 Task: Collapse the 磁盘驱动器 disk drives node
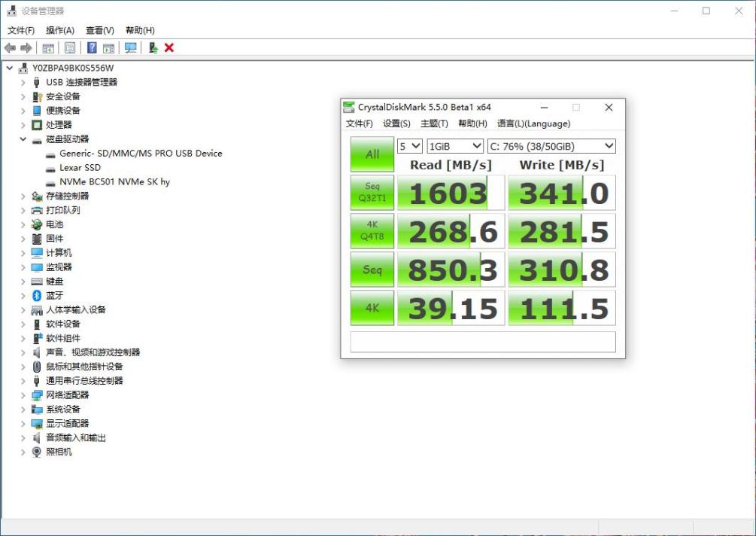click(23, 139)
